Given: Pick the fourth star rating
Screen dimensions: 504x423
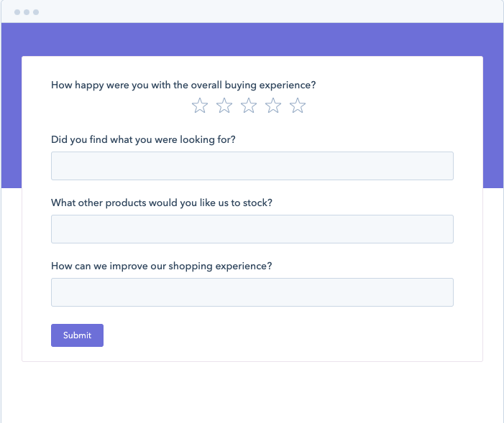Looking at the screenshot, I should coord(273,106).
